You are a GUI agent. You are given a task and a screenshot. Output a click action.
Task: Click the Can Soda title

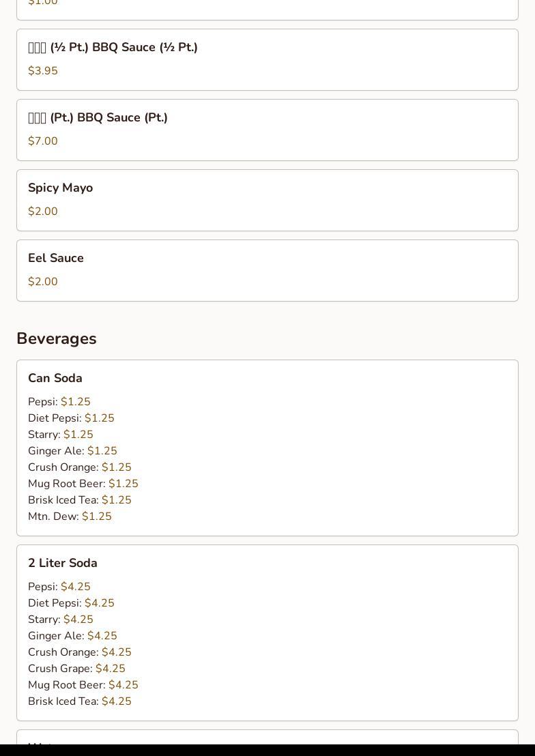tap(55, 378)
